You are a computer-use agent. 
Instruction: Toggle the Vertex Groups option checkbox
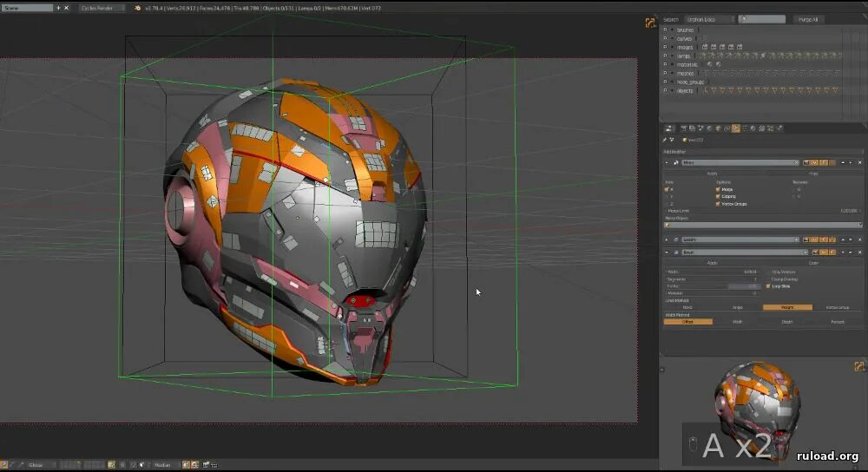(x=718, y=204)
